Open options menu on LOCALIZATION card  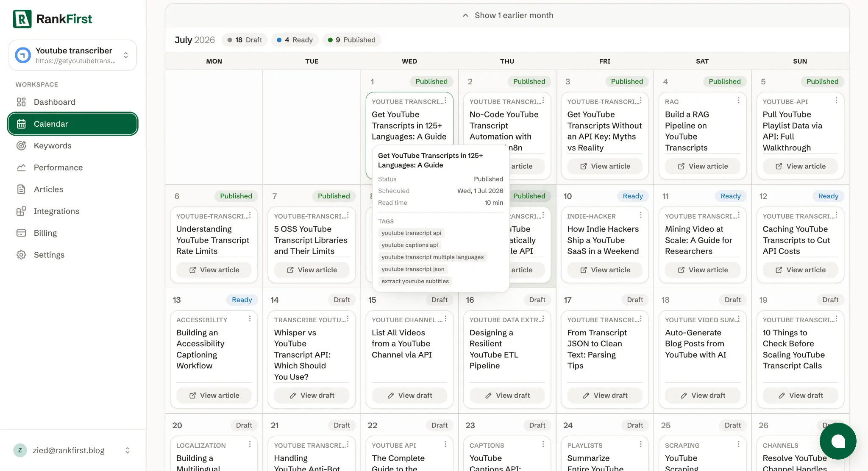pyautogui.click(x=250, y=444)
